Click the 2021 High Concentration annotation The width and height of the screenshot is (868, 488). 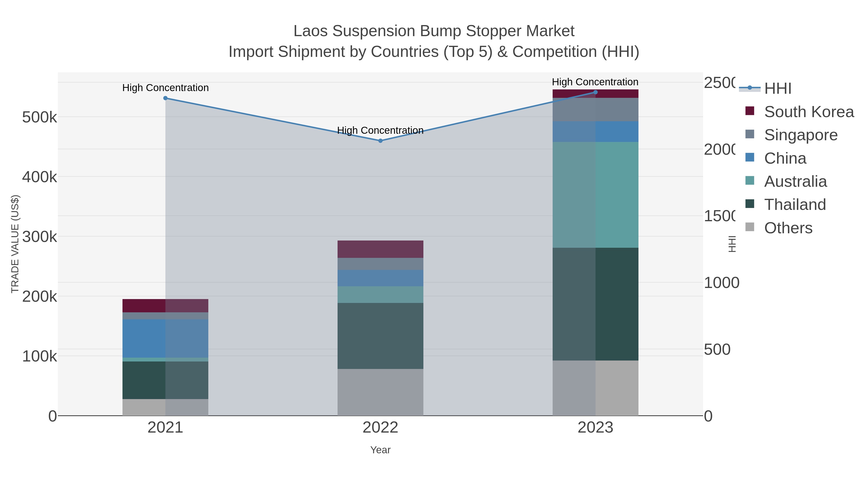[x=165, y=88]
